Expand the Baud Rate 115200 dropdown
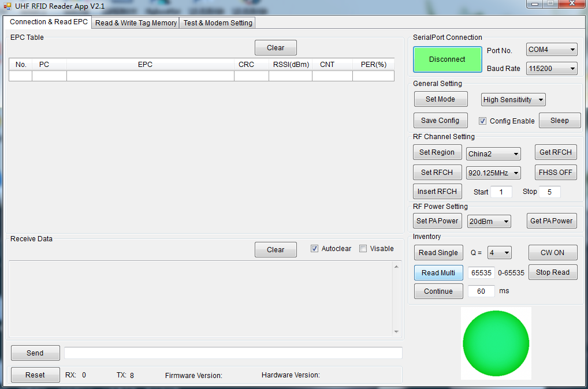The height and width of the screenshot is (389, 588). click(x=551, y=69)
